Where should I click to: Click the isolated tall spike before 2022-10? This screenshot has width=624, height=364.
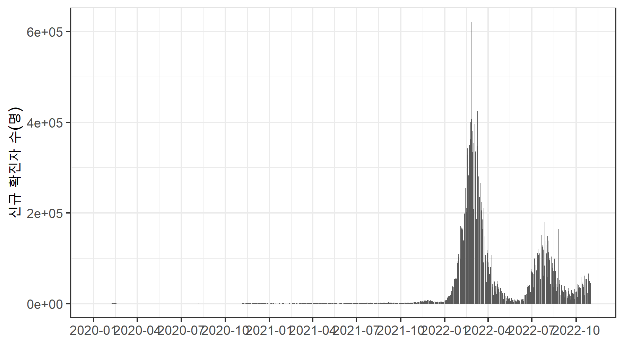pyautogui.click(x=558, y=230)
